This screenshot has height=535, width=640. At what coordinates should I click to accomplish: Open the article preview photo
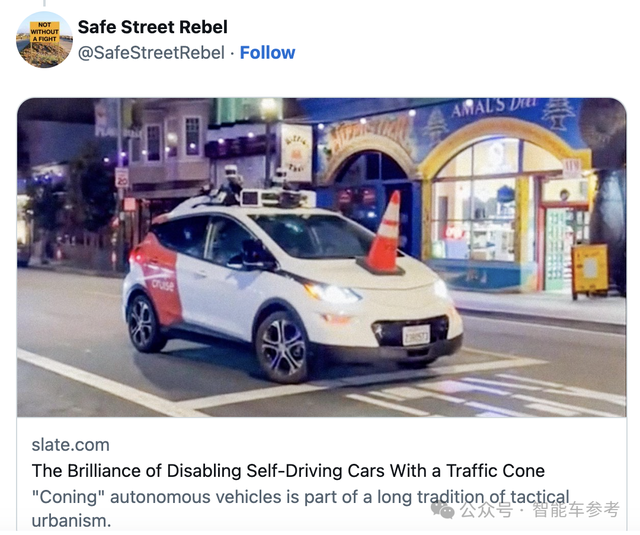point(322,257)
